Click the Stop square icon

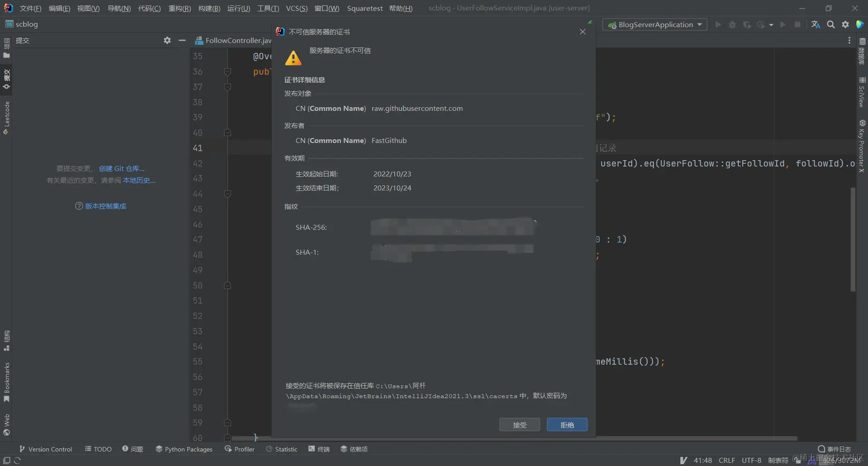point(797,24)
